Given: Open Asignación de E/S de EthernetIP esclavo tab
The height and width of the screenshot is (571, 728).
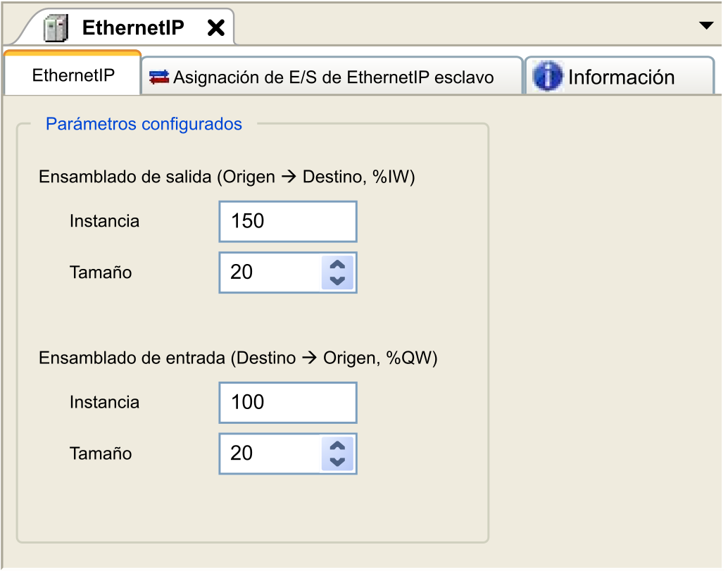Looking at the screenshot, I should [333, 77].
